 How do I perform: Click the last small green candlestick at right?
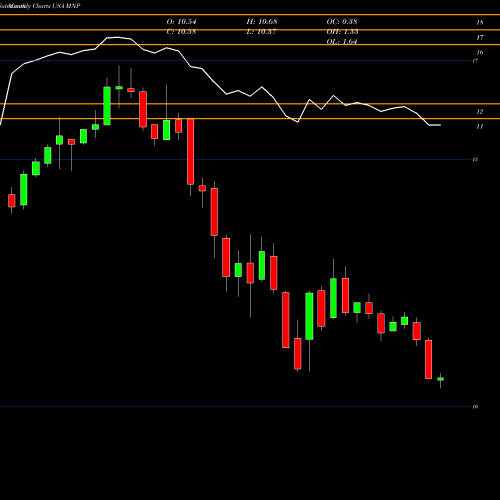point(441,379)
